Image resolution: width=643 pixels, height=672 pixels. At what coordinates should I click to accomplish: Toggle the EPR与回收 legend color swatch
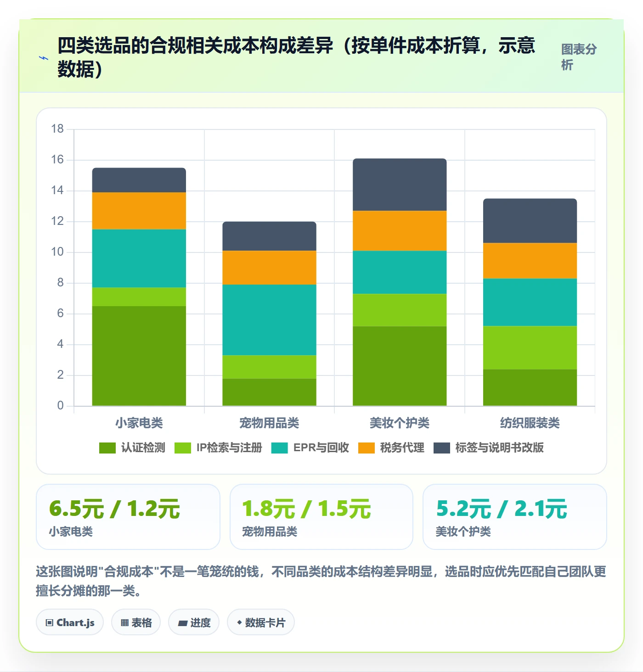(280, 448)
